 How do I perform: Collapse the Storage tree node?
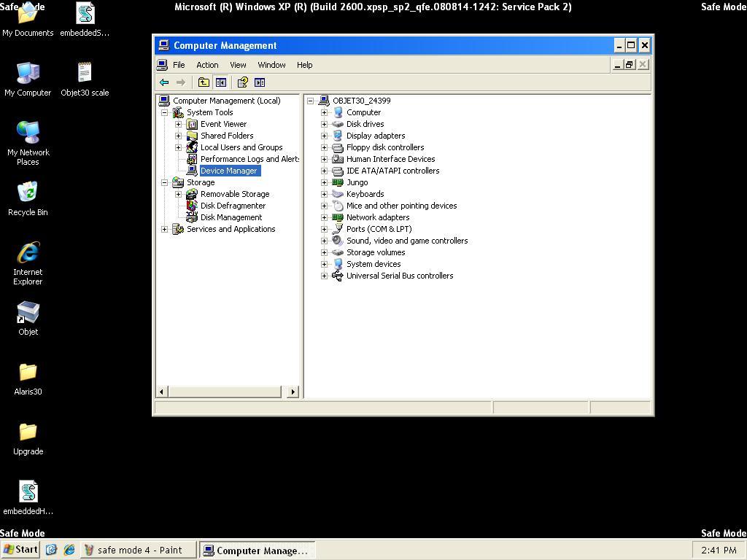(x=164, y=182)
